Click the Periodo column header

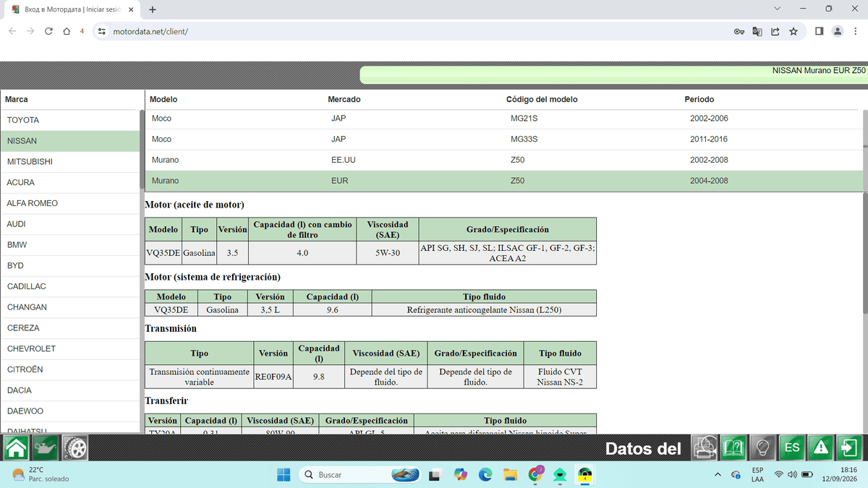click(699, 100)
